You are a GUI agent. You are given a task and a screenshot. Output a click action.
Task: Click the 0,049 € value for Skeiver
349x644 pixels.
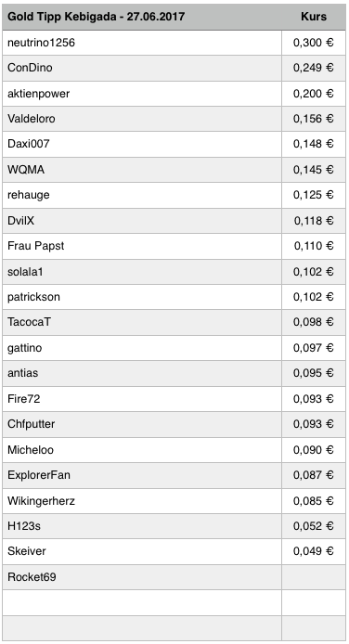pyautogui.click(x=314, y=551)
